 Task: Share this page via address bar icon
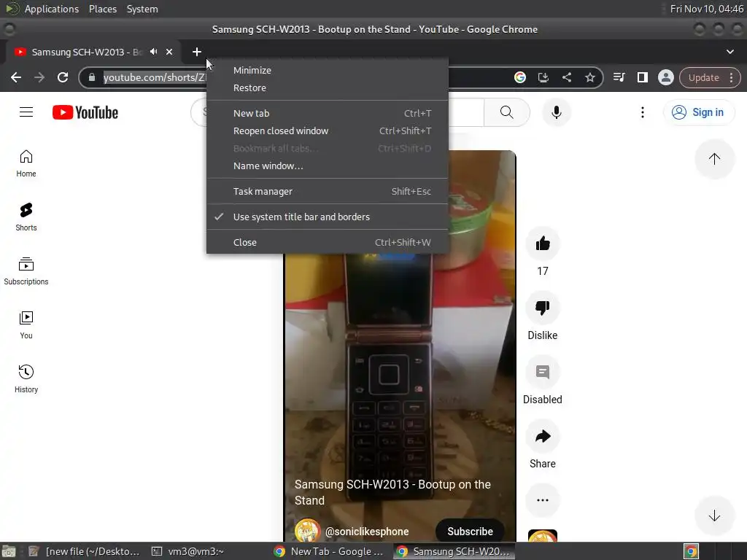click(x=566, y=77)
